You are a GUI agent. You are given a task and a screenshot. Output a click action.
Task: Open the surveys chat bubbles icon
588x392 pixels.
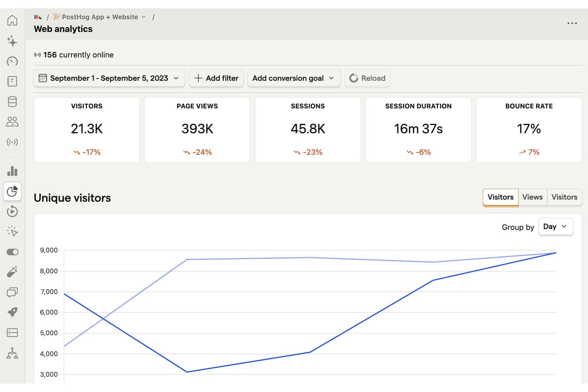tap(12, 292)
